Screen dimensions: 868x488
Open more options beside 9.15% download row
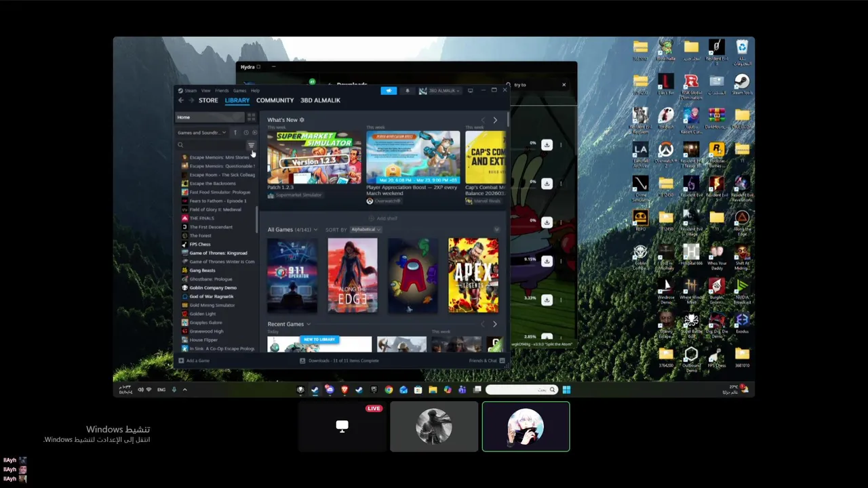point(561,261)
